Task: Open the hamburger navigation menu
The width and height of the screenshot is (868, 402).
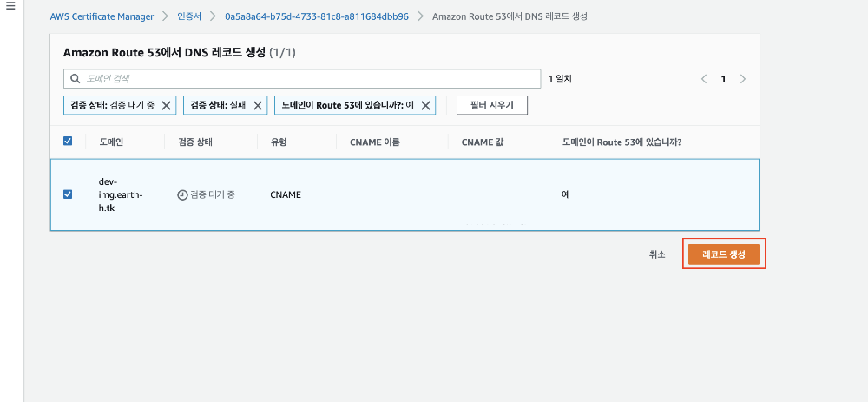Action: tap(10, 7)
